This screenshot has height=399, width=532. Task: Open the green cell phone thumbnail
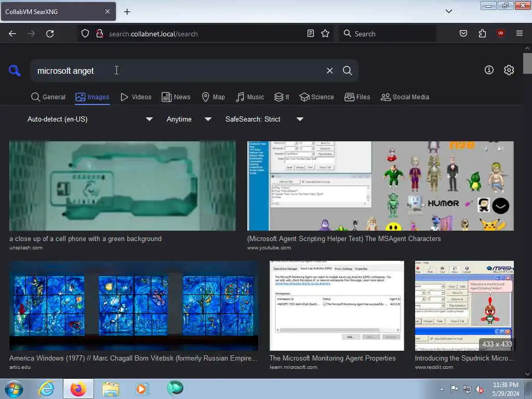tap(123, 186)
